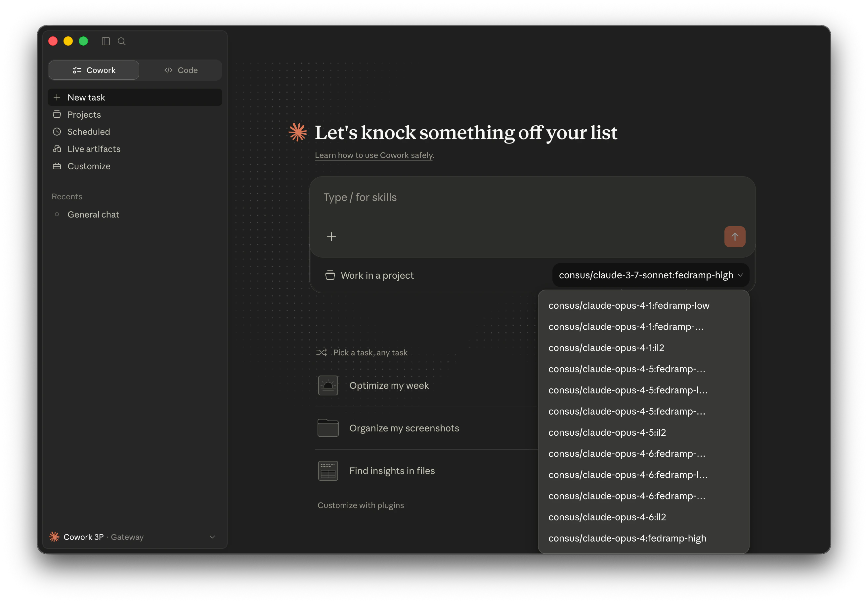This screenshot has width=868, height=603.
Task: Select consus/claude-opus-4-1:il2 model
Action: point(643,348)
